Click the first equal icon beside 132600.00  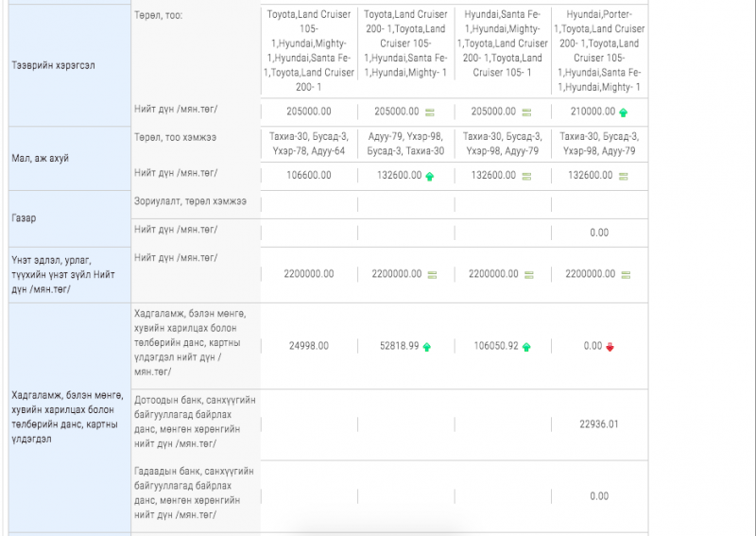(526, 176)
